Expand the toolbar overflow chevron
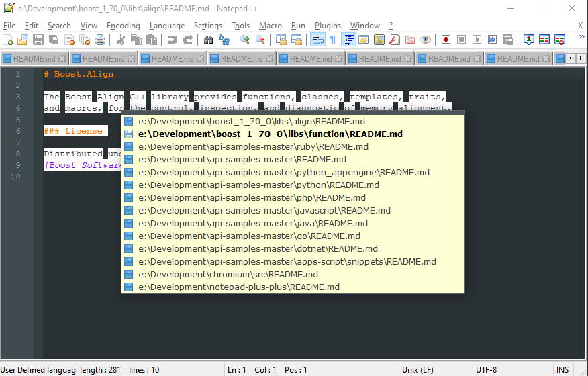 point(582,36)
